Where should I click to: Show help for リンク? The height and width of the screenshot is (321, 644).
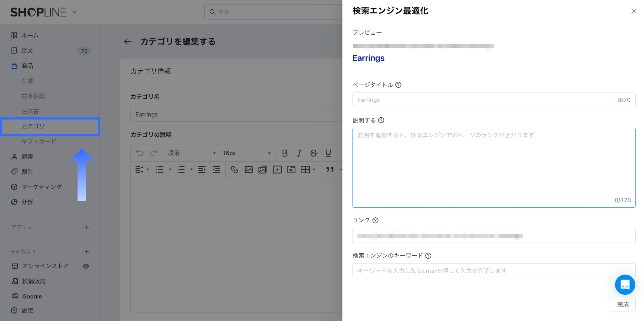pyautogui.click(x=376, y=220)
